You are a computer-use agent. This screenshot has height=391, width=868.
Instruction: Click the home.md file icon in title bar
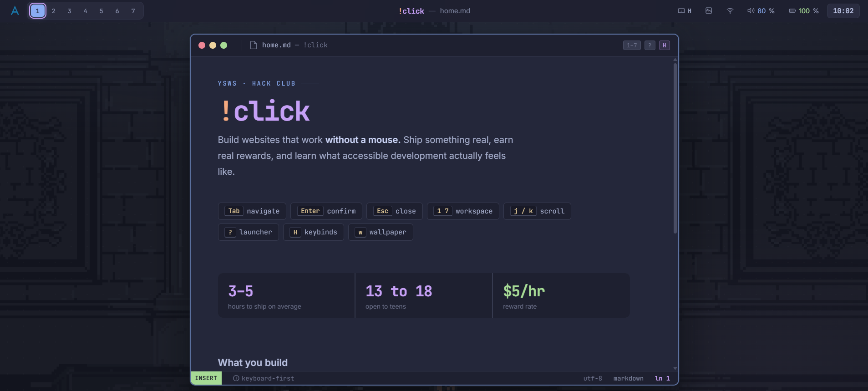tap(254, 45)
